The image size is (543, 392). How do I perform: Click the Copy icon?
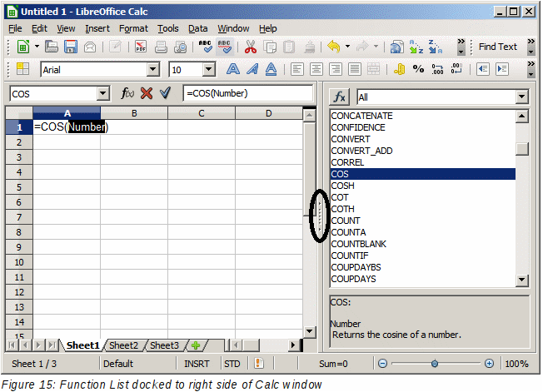coord(270,47)
